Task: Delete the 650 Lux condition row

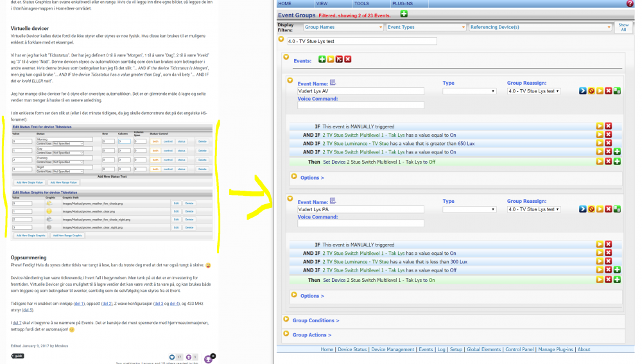Action: point(608,143)
